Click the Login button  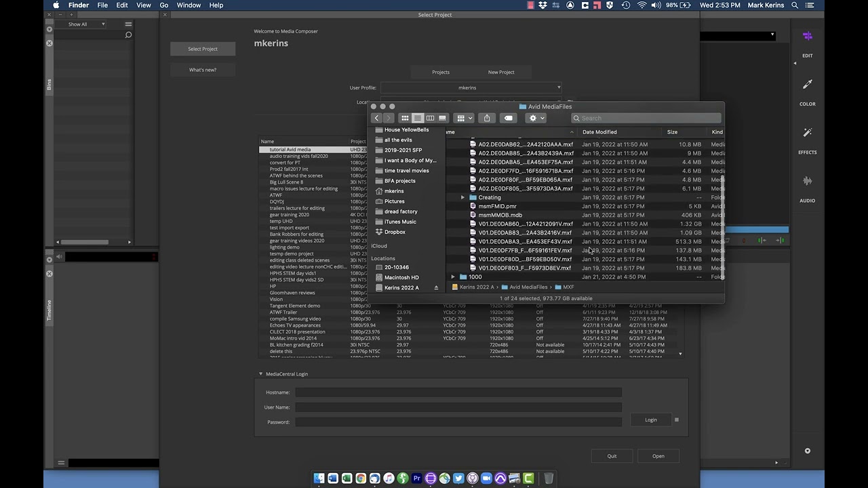[651, 420]
